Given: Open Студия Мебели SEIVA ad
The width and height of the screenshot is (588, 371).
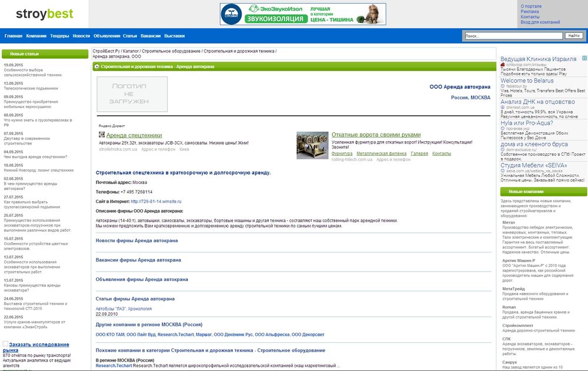Looking at the screenshot, I should click(534, 165).
